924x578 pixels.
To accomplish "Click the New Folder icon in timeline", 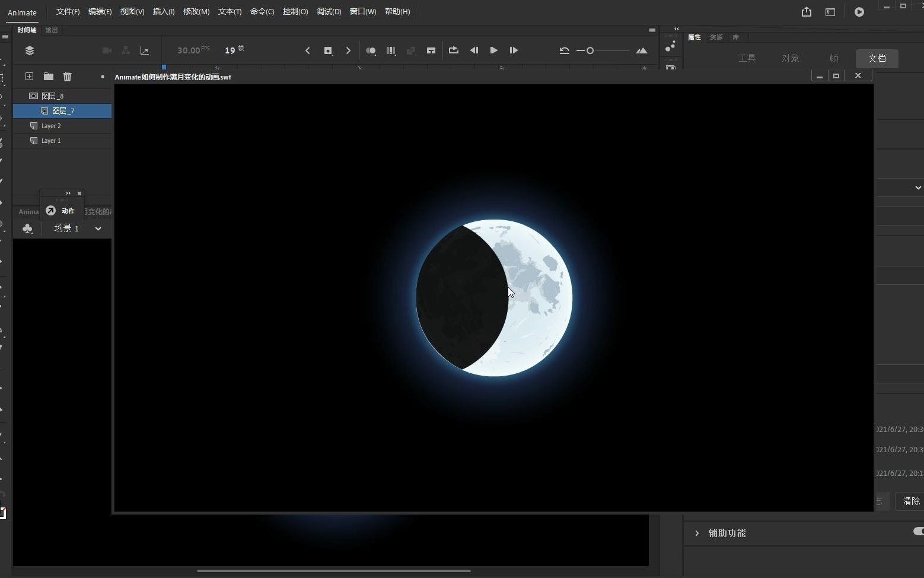I will coord(49,77).
